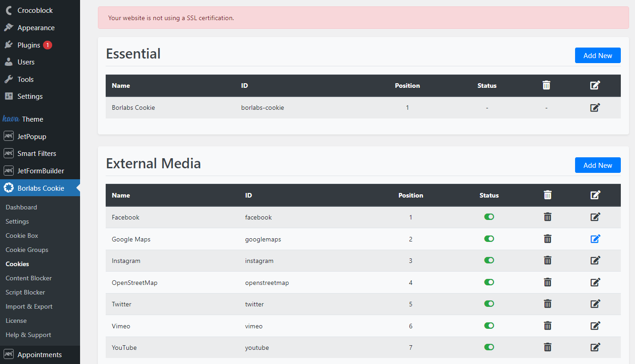Viewport: 635px width, 364px height.
Task: Click the 'Instagram' name cell
Action: 126,261
